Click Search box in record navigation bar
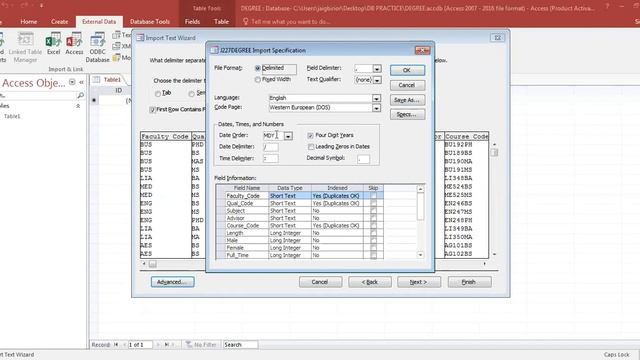This screenshot has height=360, width=640. coord(240,345)
